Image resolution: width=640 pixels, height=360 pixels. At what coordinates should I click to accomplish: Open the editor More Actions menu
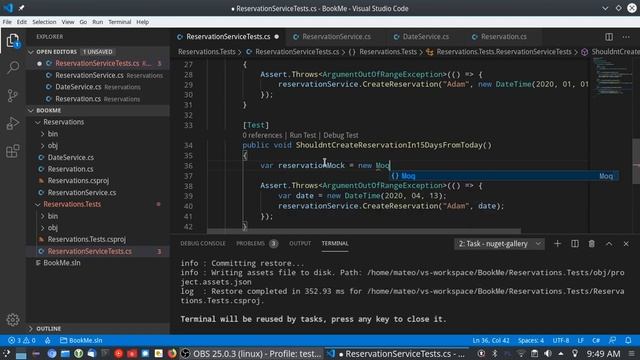tap(626, 37)
